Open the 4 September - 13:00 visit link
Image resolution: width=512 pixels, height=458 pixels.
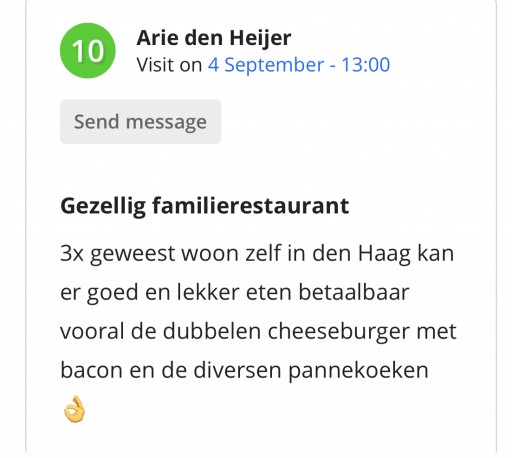[299, 65]
